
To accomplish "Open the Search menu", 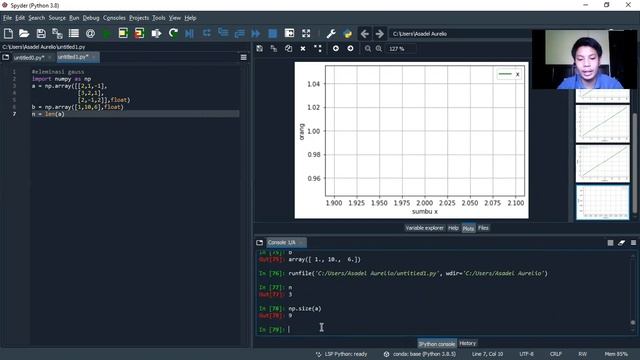I will [x=36, y=18].
